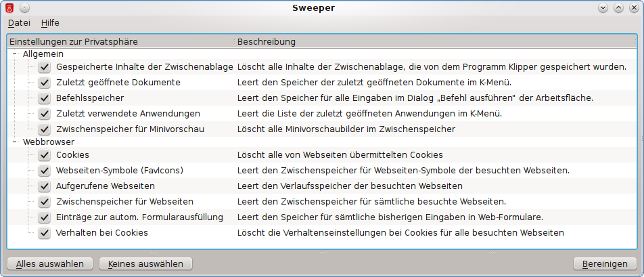Close the Sweeper window
This screenshot has width=644, height=277.
[633, 8]
